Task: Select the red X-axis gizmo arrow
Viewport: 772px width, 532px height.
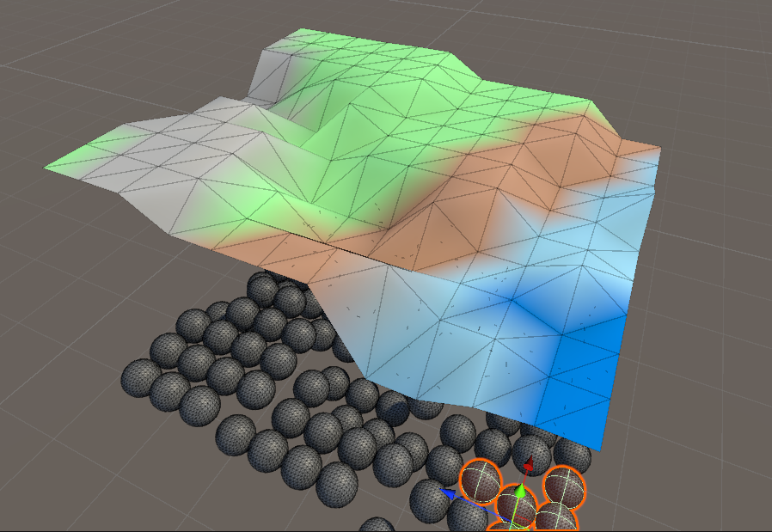Action: pos(529,462)
